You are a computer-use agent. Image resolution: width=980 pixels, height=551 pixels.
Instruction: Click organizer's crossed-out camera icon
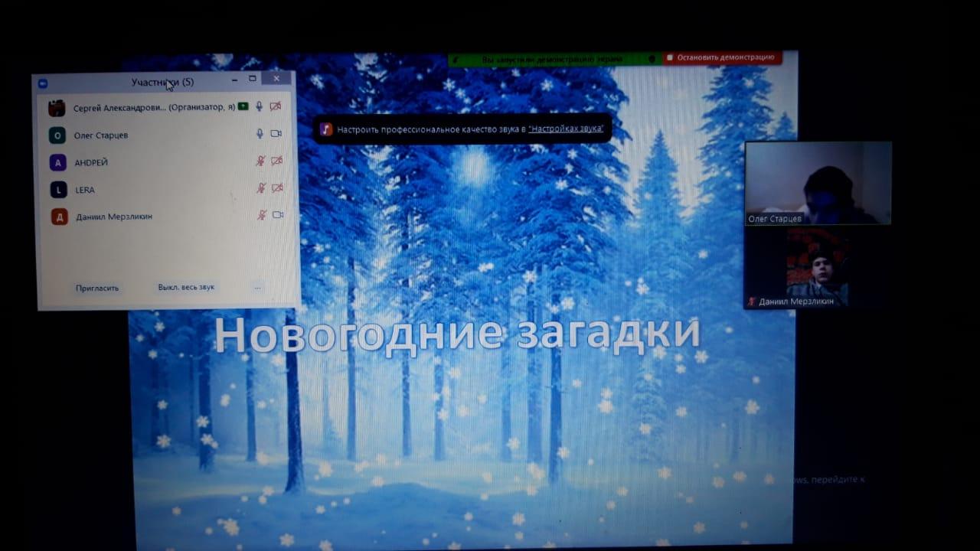[x=276, y=106]
